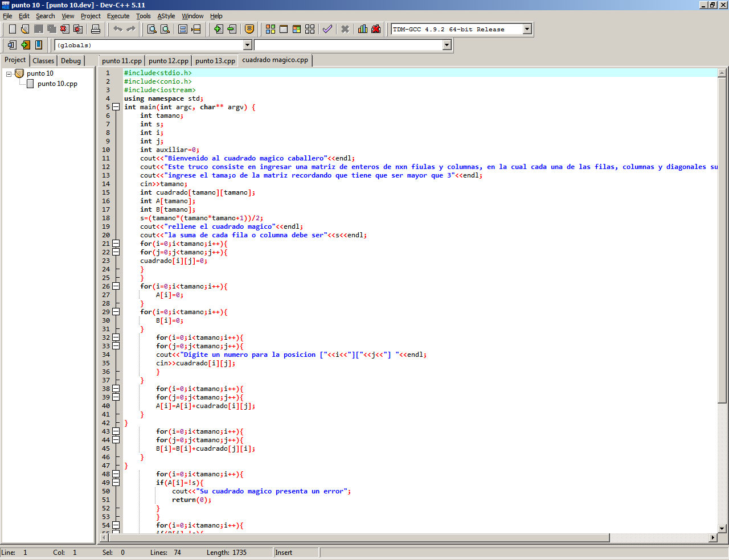The image size is (729, 560).
Task: Click the Add to project plus icon
Action: (x=218, y=29)
